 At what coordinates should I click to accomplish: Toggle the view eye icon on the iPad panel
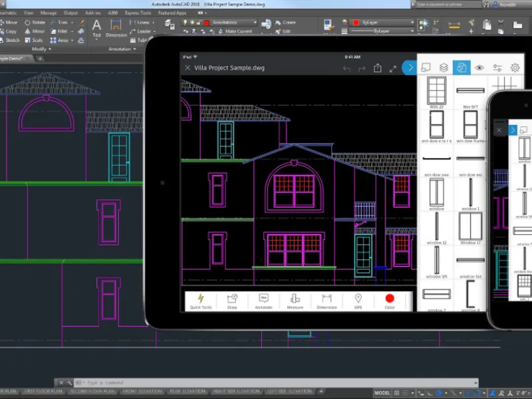pyautogui.click(x=479, y=68)
